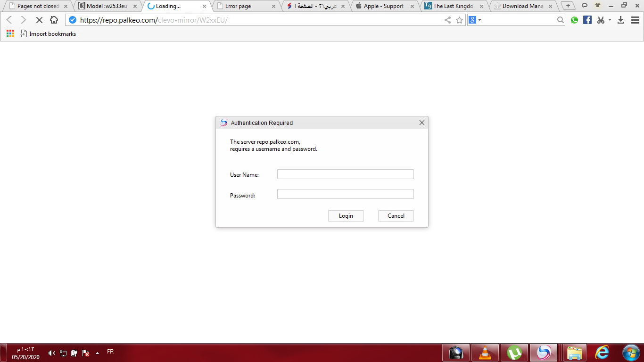Close the Authentication Required dialog

pyautogui.click(x=422, y=123)
